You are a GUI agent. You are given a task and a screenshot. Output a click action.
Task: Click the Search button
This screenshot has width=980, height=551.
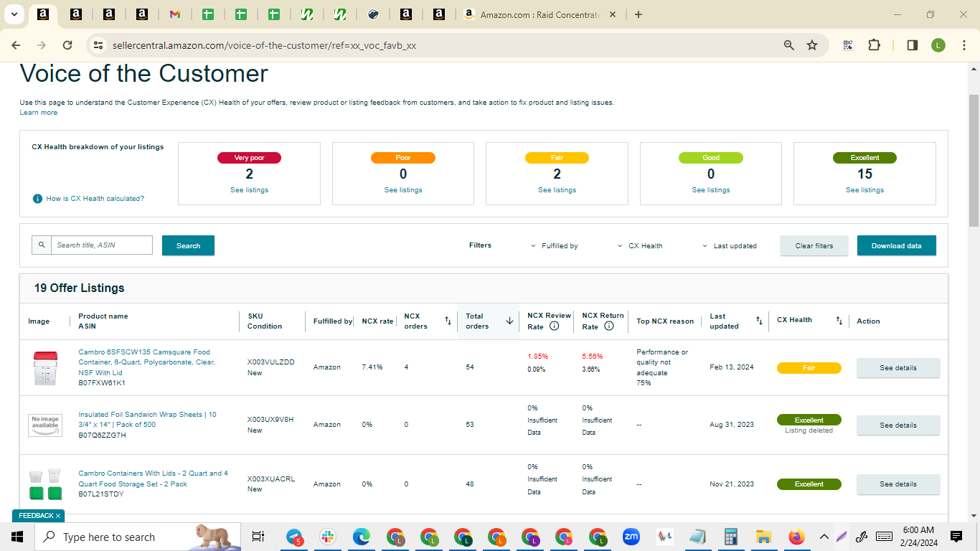pyautogui.click(x=188, y=245)
